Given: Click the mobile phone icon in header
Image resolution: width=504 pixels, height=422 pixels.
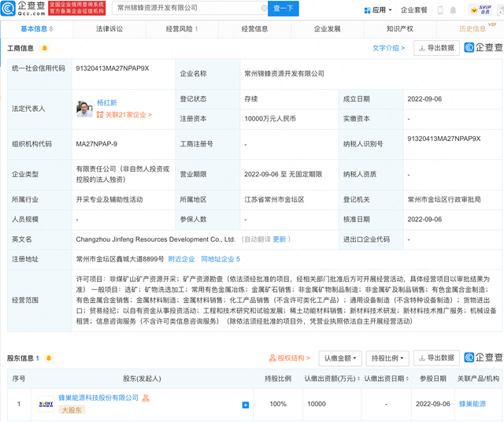Looking at the screenshot, I should pyautogui.click(x=440, y=10).
